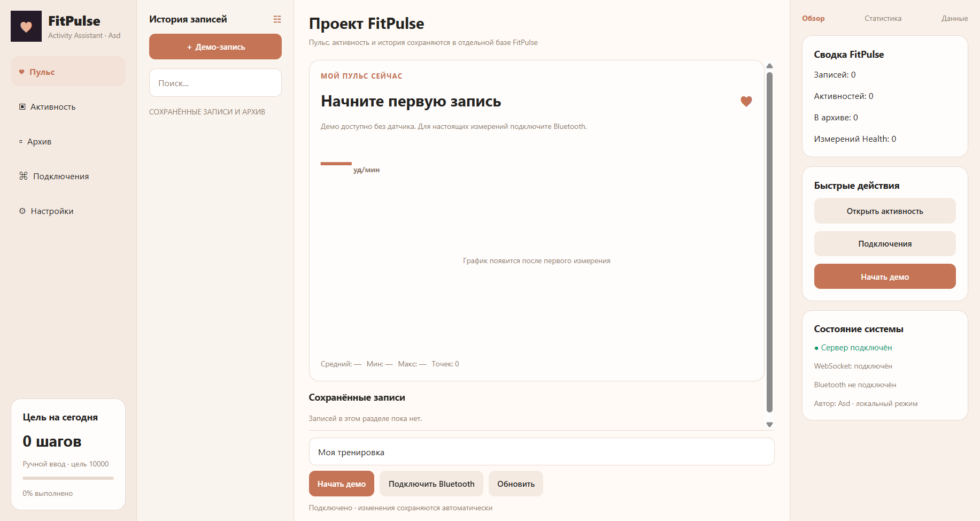Click Начать демо in Быстрые действия
The height and width of the screenshot is (521, 980).
[x=885, y=277]
